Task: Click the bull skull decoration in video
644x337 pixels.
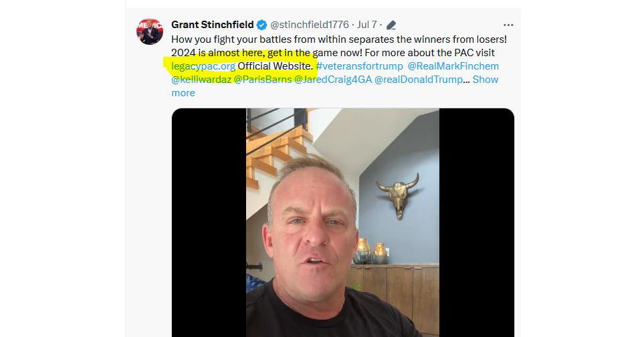Action: [x=399, y=195]
